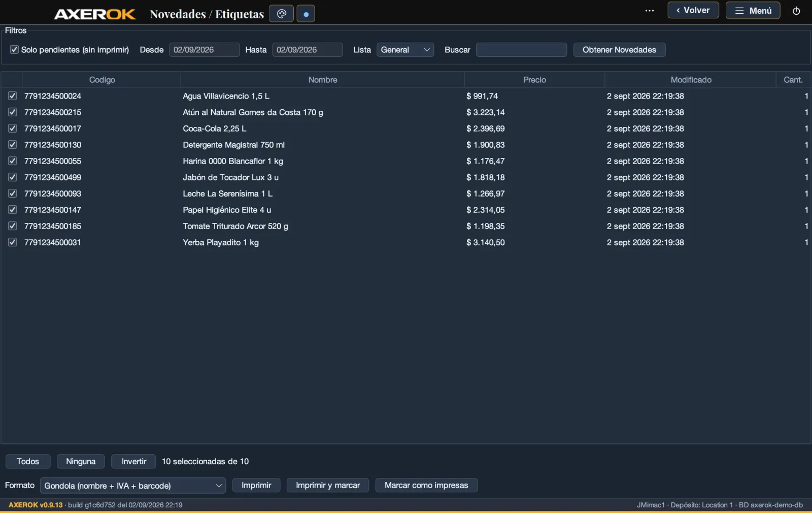Open the theme palette icon button

[x=281, y=14]
